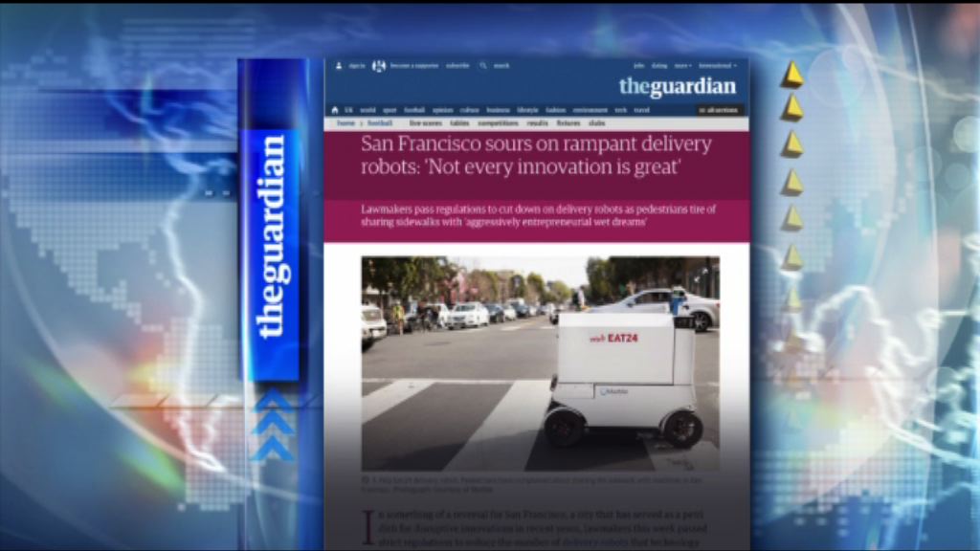Click 'become a supporter' link
Image resolution: width=980 pixels, height=551 pixels.
(413, 66)
